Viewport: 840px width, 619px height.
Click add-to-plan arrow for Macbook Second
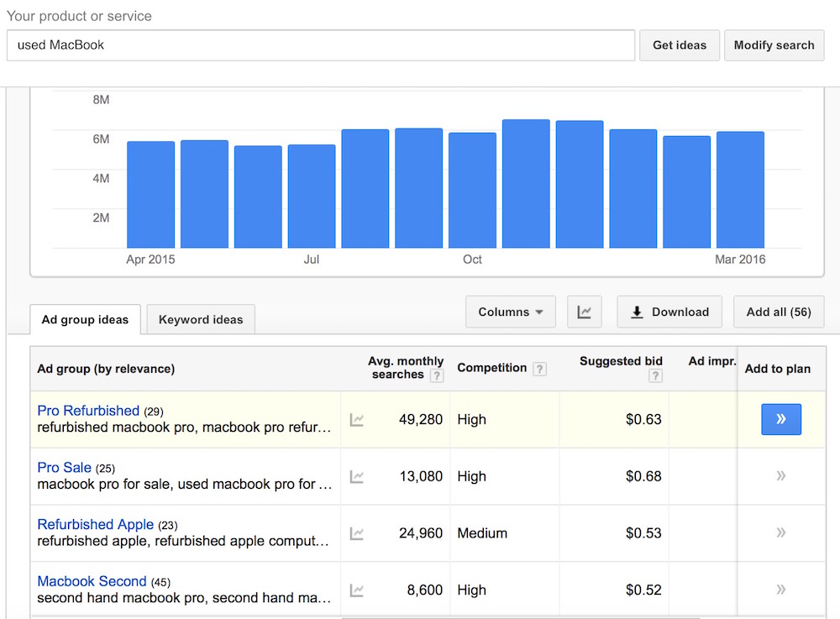[780, 590]
